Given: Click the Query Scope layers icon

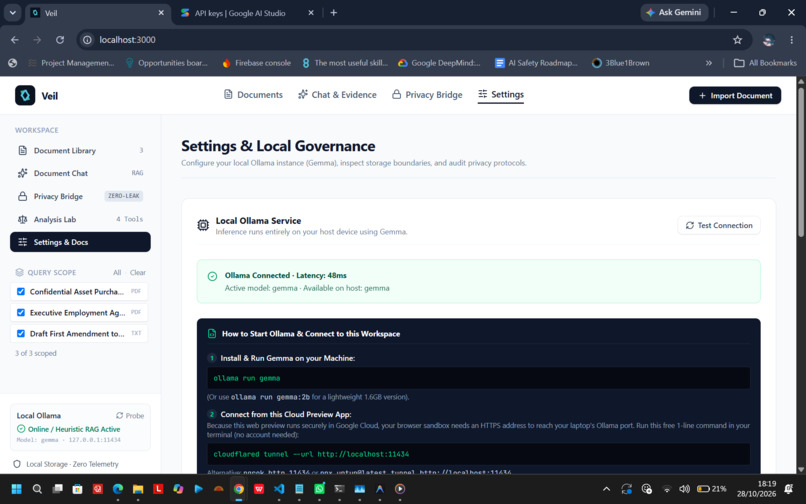Looking at the screenshot, I should [20, 273].
